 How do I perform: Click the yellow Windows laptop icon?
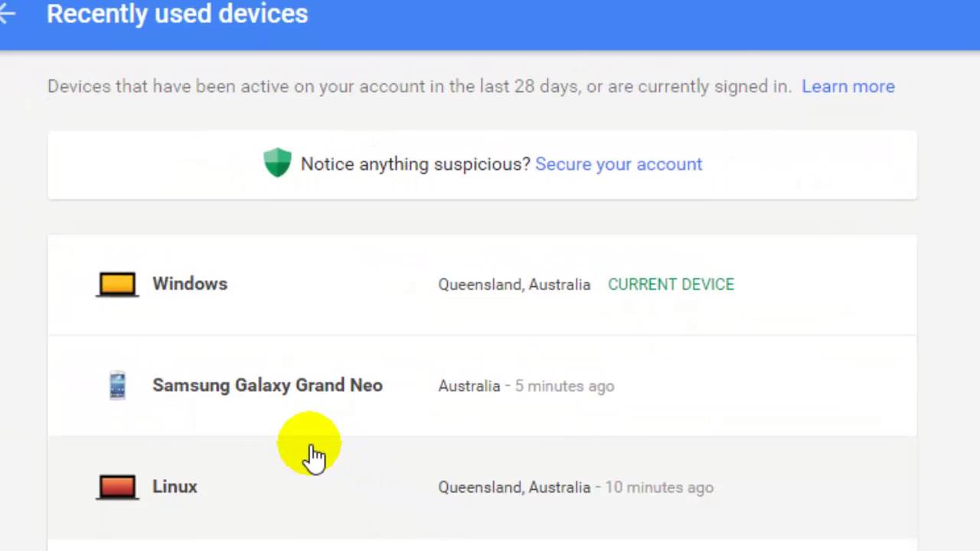click(x=117, y=285)
